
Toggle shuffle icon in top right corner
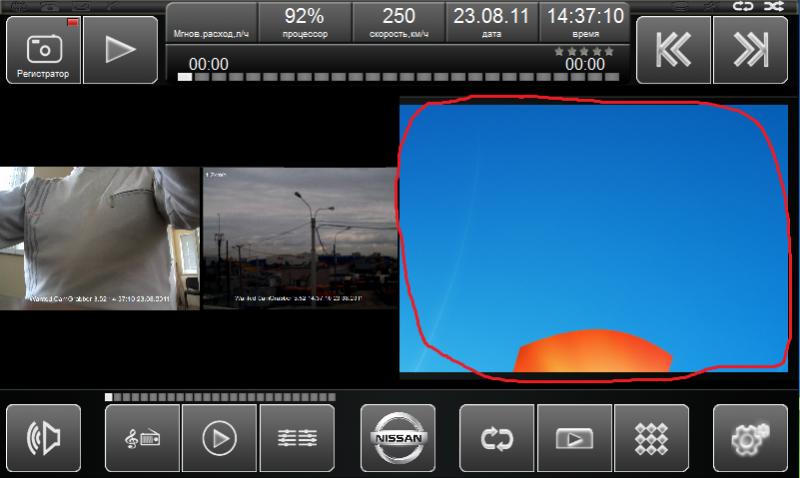pos(771,6)
